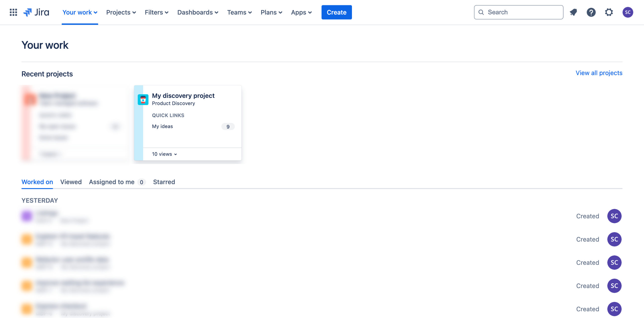Open the SC profile avatar in header

627,12
